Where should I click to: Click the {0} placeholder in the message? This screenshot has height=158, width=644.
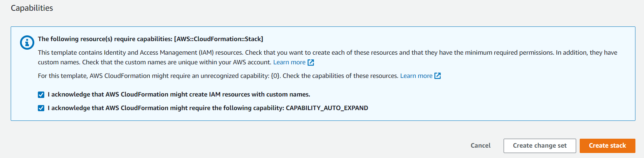pos(276,76)
